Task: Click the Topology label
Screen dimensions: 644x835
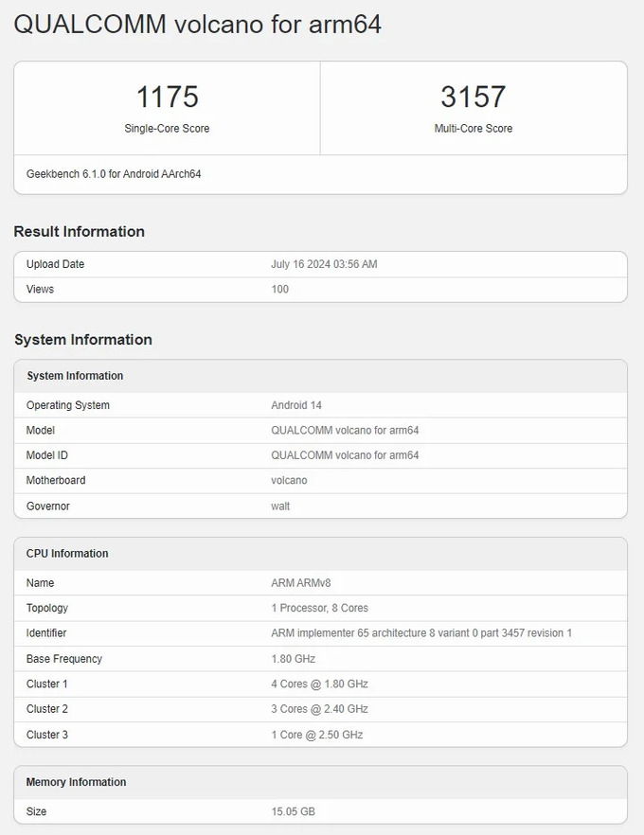Action: [x=46, y=608]
